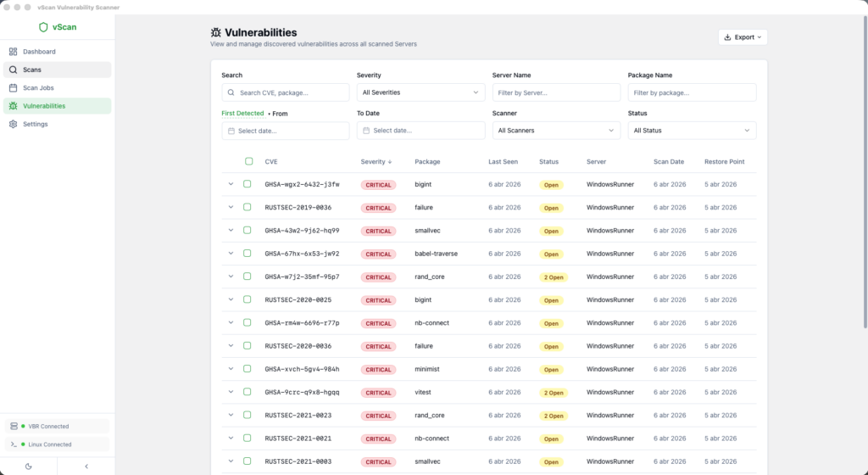Select all rows with header checkbox
This screenshot has width=868, height=475.
(249, 161)
